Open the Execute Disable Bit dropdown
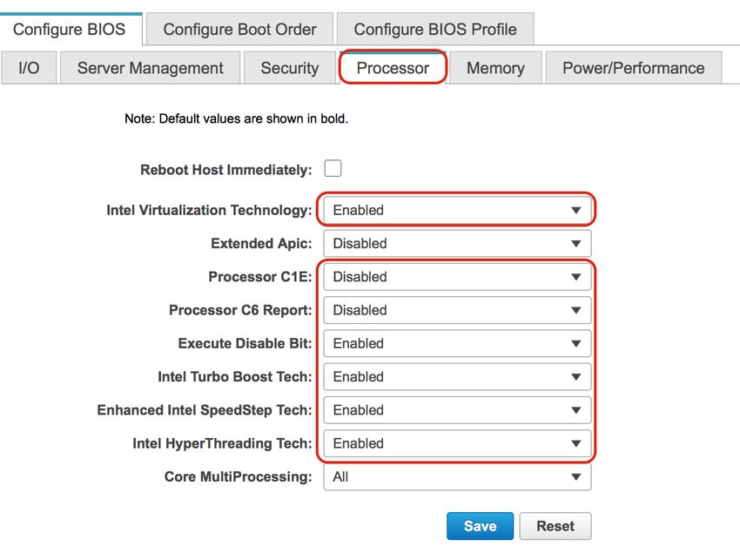The height and width of the screenshot is (560, 740). (457, 343)
